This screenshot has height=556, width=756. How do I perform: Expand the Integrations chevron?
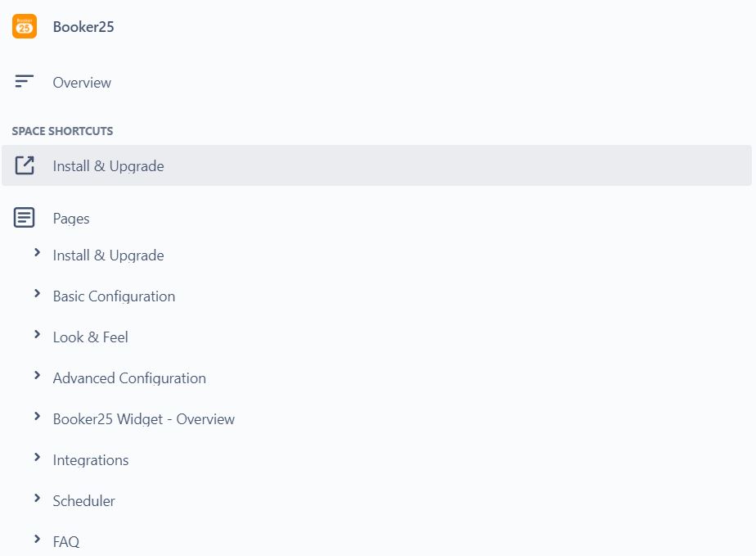[x=37, y=458]
